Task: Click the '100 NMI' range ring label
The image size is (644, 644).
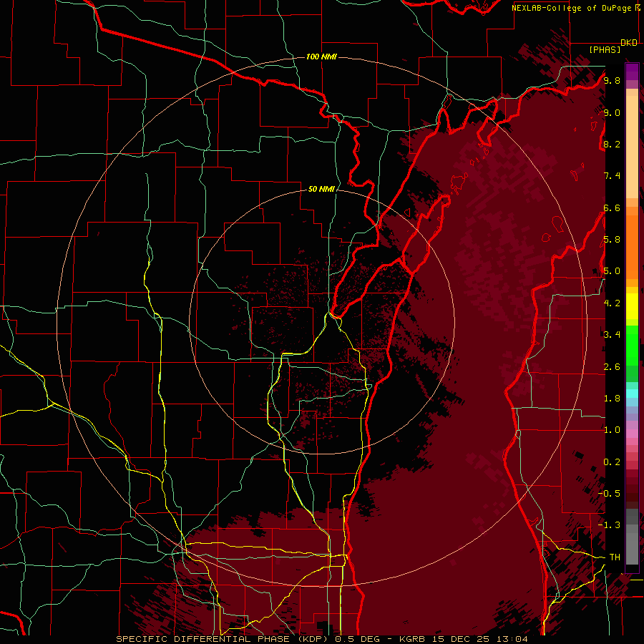Action: 321,57
